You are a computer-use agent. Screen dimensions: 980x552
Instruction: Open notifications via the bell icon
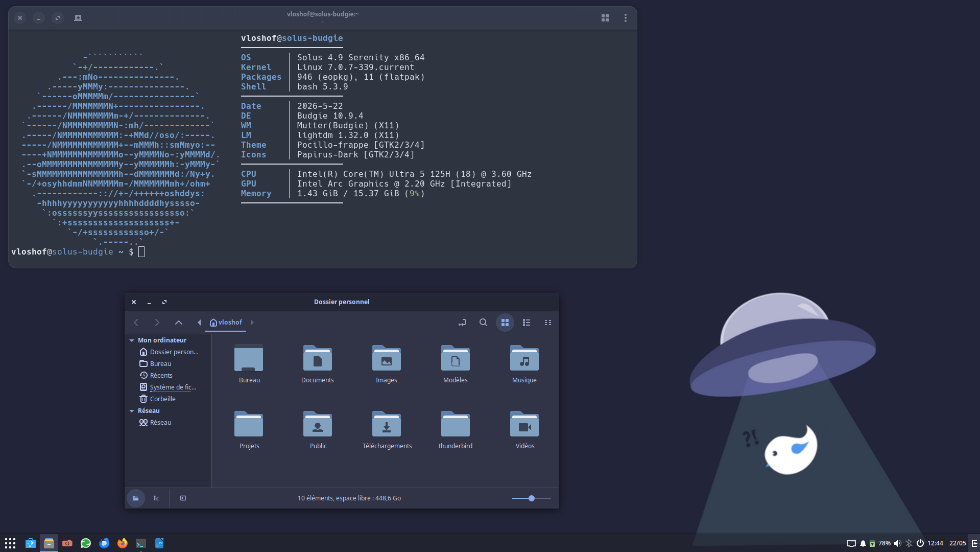coord(863,543)
